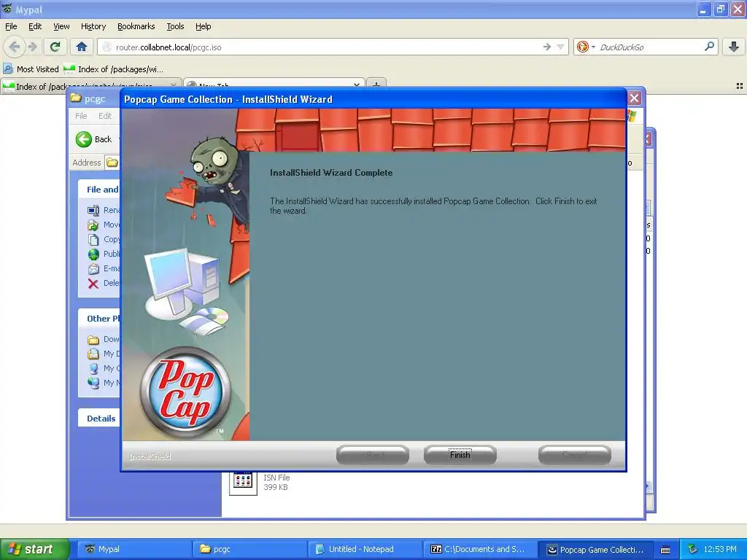The width and height of the screenshot is (747, 560).
Task: Go back in Mypal browser
Action: click(x=15, y=47)
